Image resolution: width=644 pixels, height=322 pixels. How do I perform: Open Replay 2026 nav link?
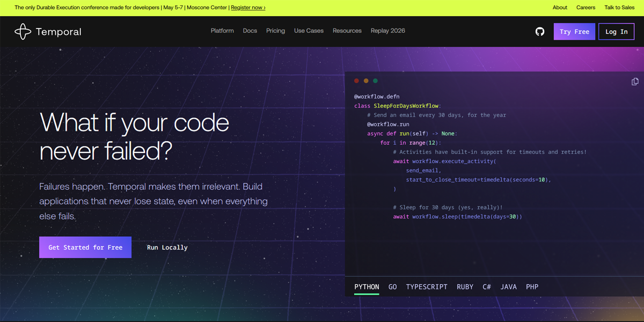click(388, 31)
